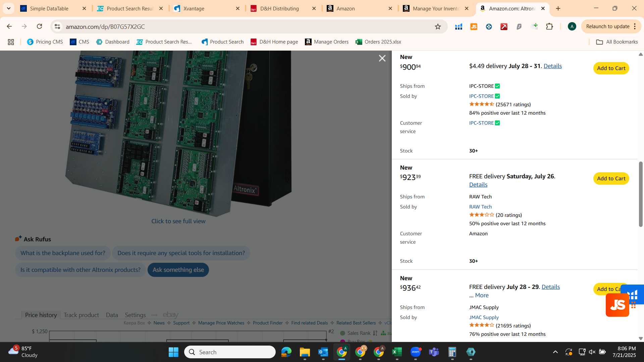
Task: Reload the Amazon page
Action: point(39,26)
